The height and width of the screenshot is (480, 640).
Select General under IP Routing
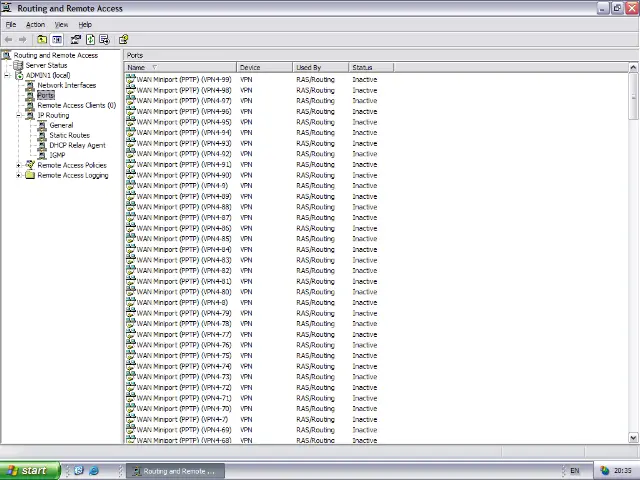61,125
